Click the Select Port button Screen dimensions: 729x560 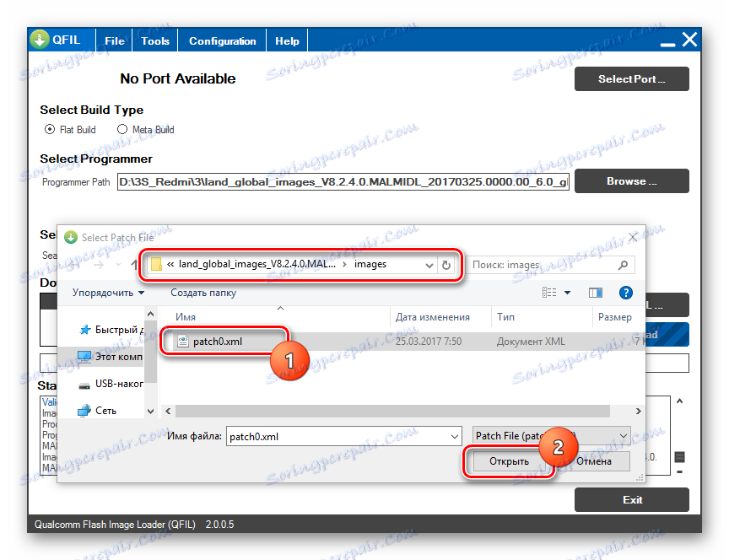coord(631,79)
